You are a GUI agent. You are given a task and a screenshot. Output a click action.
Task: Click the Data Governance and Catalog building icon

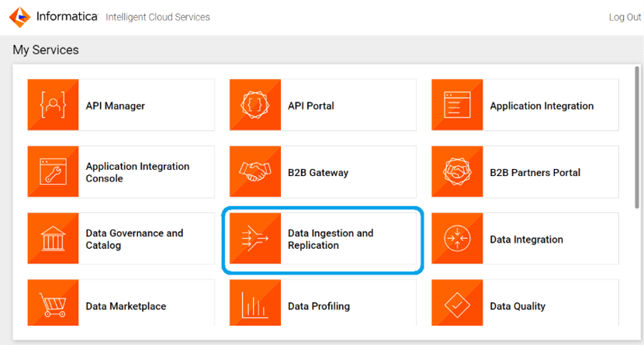click(x=53, y=238)
